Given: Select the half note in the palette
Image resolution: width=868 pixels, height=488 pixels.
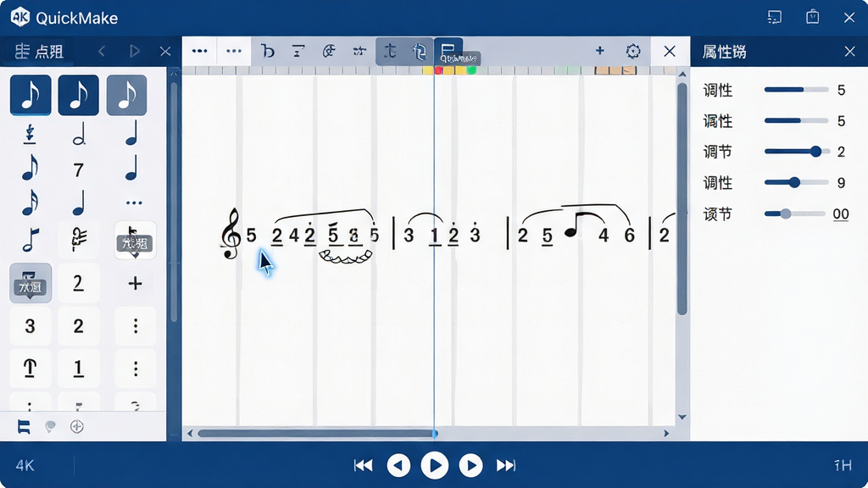Looking at the screenshot, I should click(x=79, y=135).
